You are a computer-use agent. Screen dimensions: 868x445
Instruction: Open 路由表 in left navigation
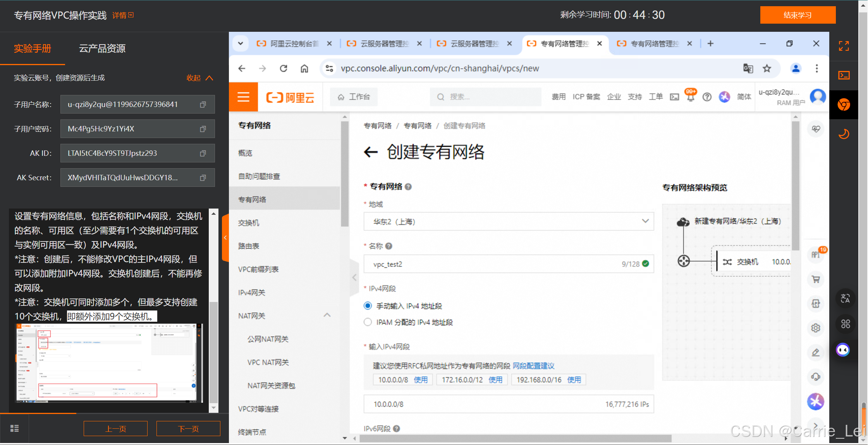pyautogui.click(x=248, y=246)
